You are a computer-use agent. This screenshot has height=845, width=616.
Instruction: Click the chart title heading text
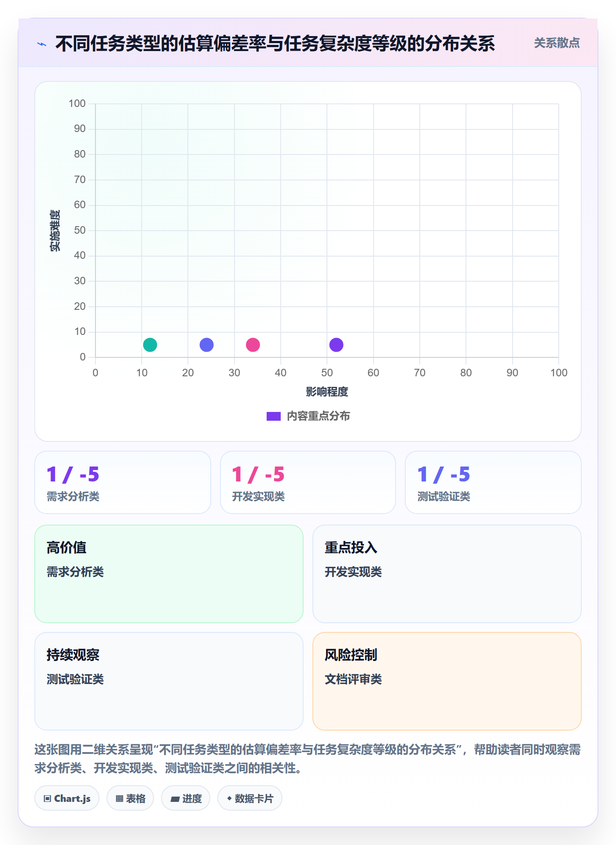click(x=275, y=44)
